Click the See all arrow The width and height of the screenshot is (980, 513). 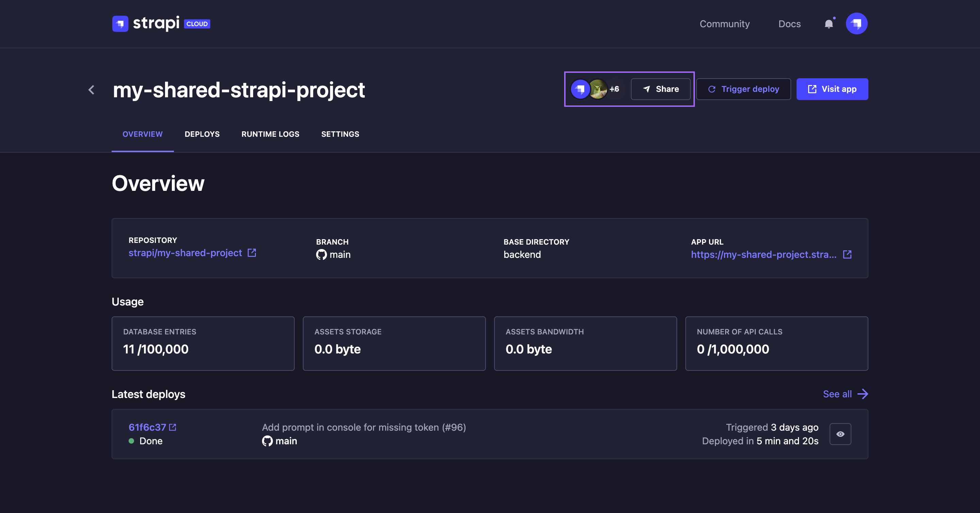pos(863,394)
